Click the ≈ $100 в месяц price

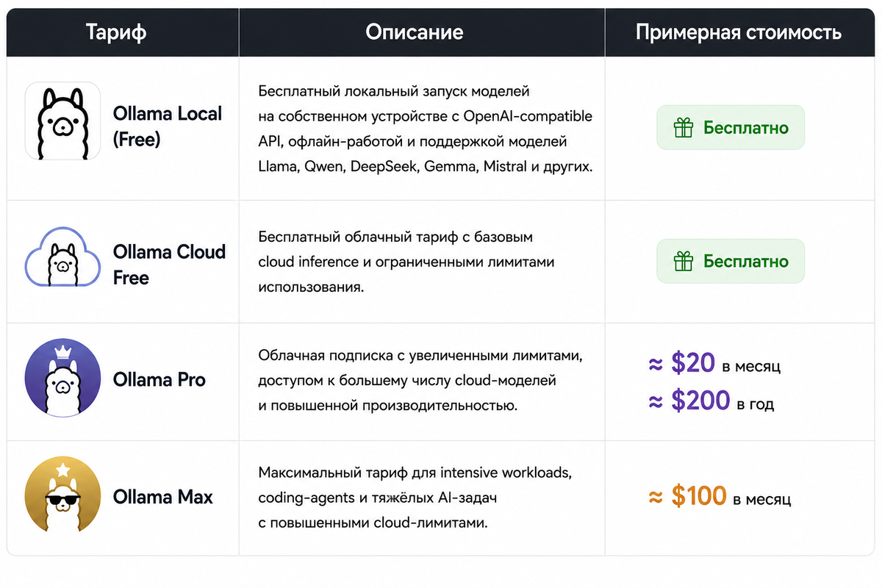[x=720, y=497]
